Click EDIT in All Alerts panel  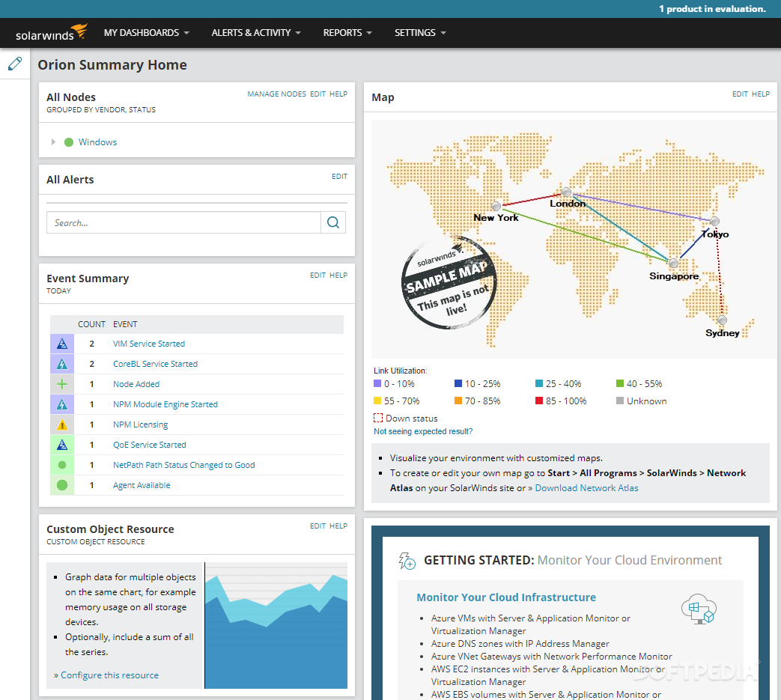click(x=340, y=176)
